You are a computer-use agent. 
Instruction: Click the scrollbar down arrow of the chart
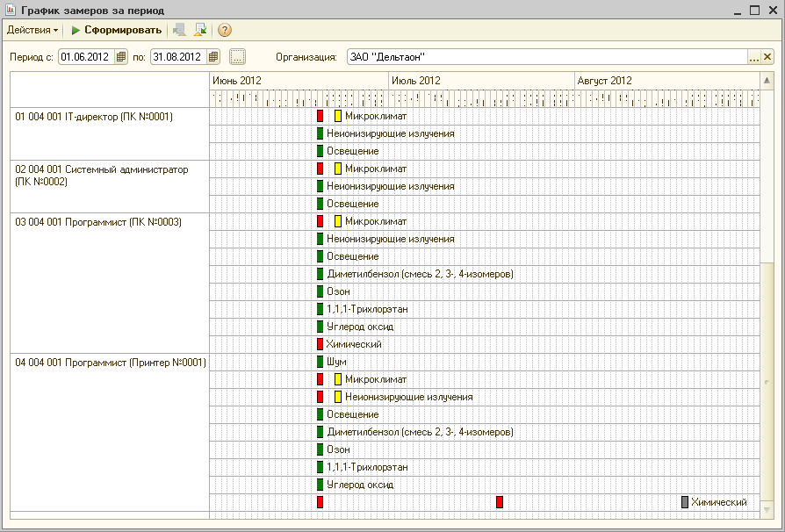[767, 510]
